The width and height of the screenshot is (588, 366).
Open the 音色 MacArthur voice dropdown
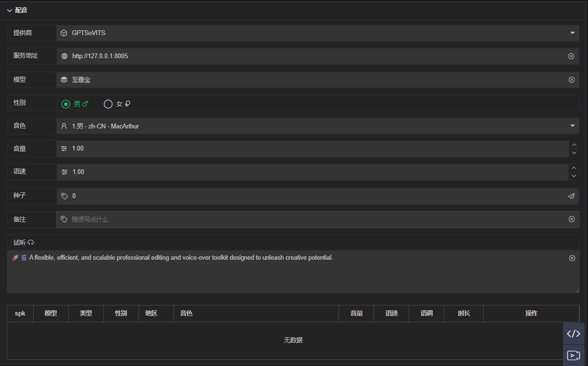(x=572, y=126)
